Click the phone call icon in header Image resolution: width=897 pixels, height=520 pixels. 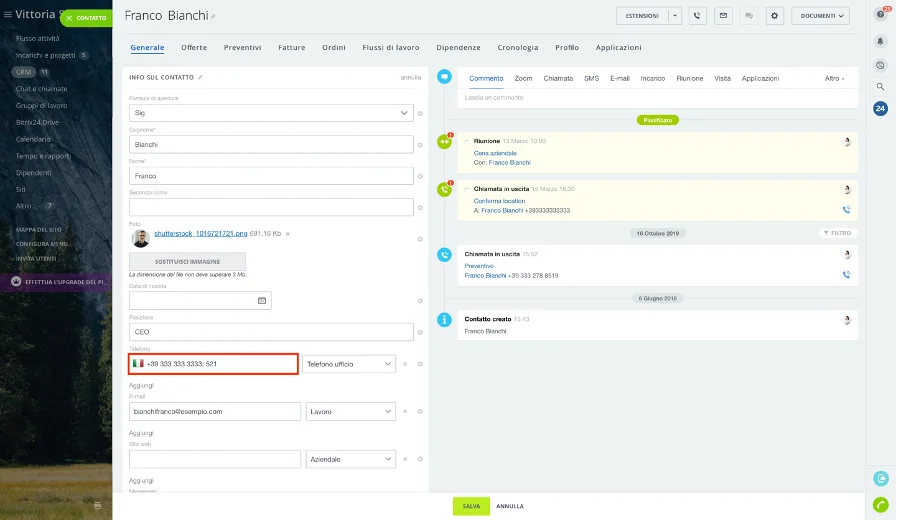pos(697,16)
